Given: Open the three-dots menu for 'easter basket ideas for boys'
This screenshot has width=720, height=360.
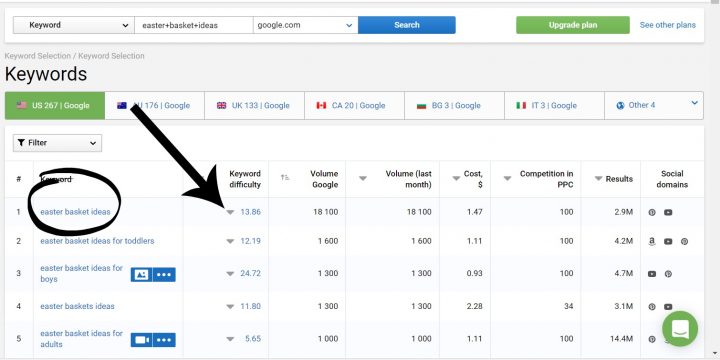Looking at the screenshot, I should [164, 275].
